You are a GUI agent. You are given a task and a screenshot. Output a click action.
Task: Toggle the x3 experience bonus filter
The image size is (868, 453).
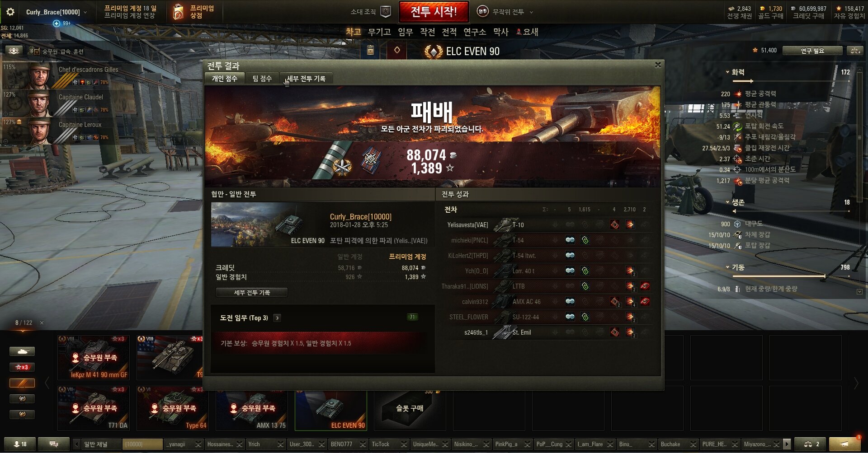pos(22,367)
